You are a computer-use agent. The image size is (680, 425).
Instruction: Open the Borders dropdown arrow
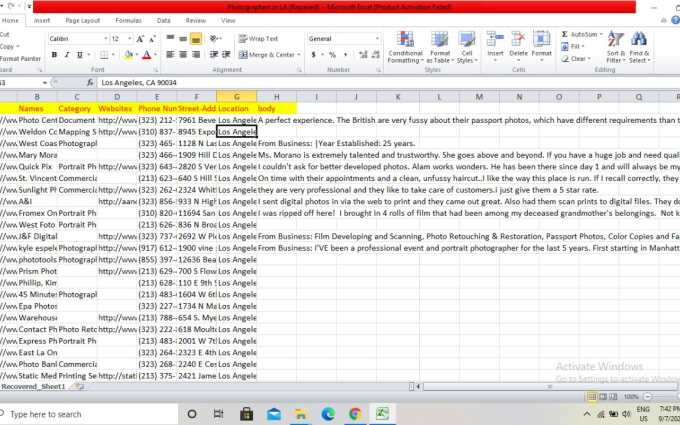point(113,55)
